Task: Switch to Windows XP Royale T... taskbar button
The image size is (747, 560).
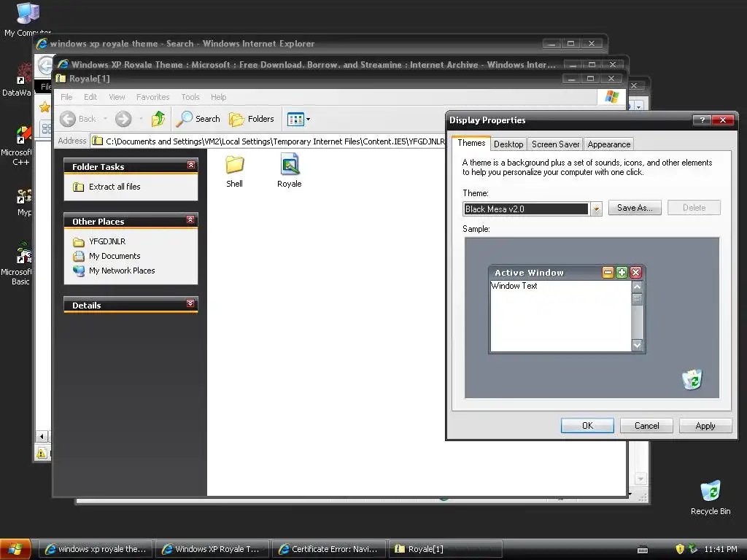Action: [212, 549]
